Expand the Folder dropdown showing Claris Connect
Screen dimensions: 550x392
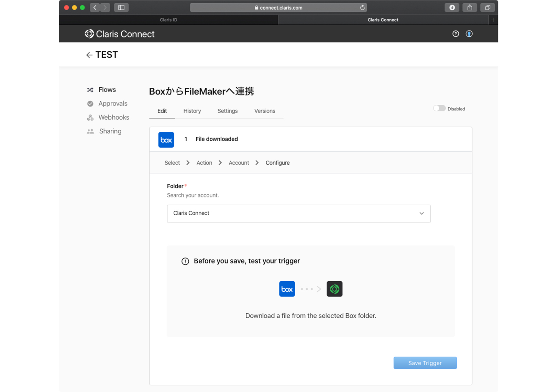pyautogui.click(x=298, y=214)
